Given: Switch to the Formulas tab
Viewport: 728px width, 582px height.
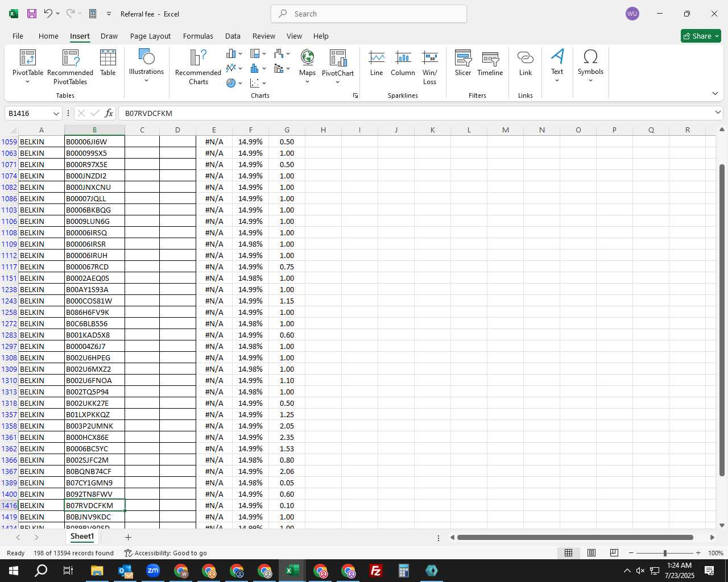Looking at the screenshot, I should [198, 36].
